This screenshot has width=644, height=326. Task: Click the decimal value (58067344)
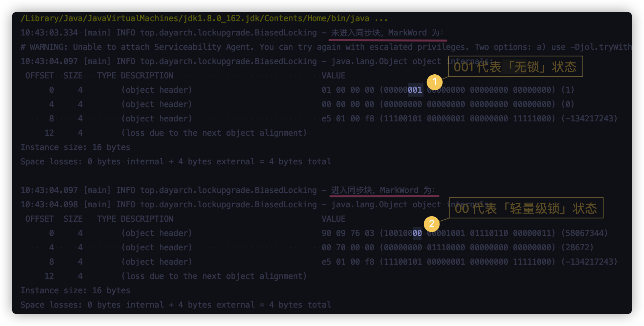point(585,233)
